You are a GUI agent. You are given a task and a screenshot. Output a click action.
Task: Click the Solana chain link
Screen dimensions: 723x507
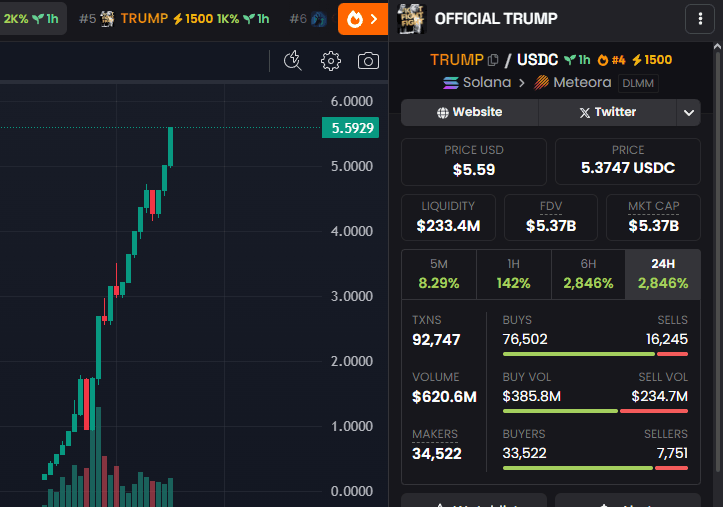click(x=477, y=83)
